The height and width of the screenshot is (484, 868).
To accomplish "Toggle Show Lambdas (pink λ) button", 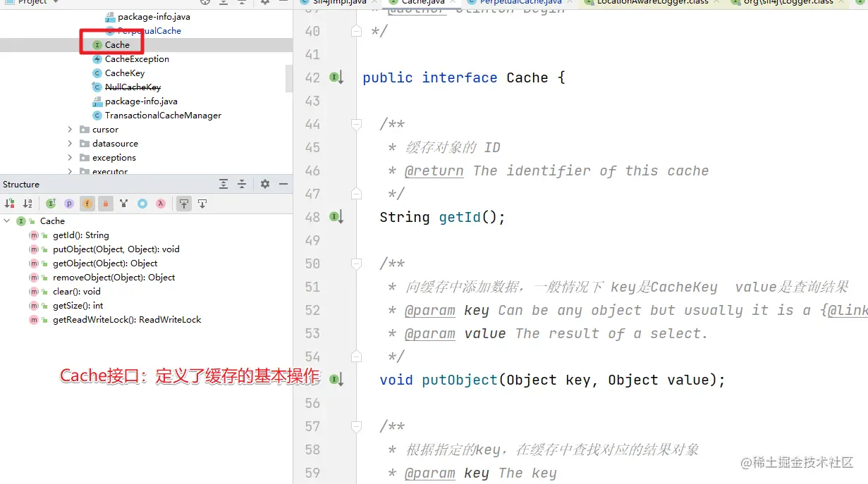I will coord(161,204).
